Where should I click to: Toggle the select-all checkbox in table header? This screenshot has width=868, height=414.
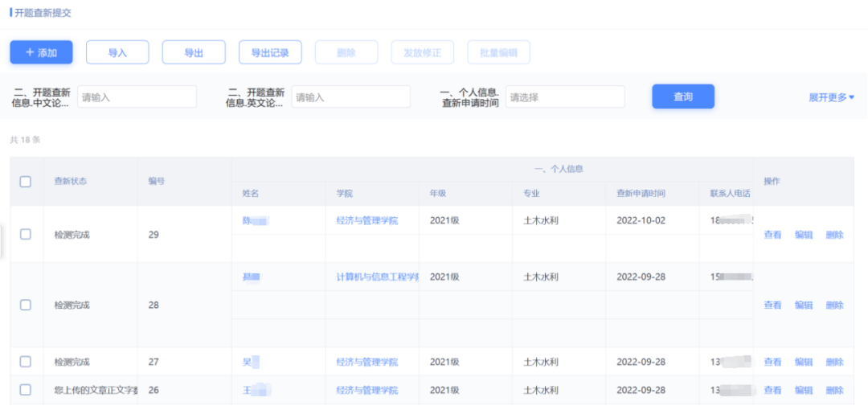(26, 182)
